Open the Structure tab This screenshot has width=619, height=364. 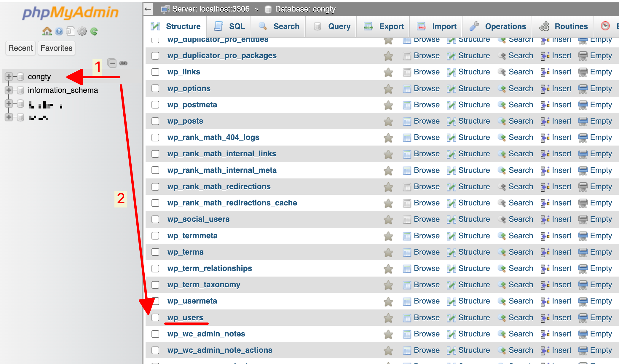(x=176, y=26)
